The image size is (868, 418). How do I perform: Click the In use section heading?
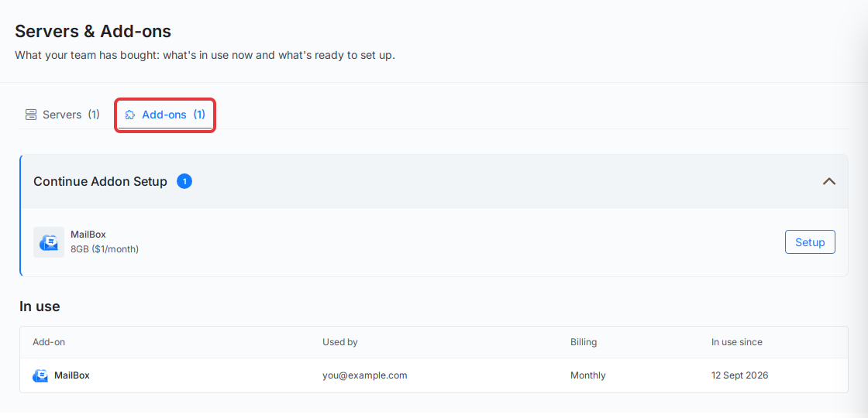(40, 307)
